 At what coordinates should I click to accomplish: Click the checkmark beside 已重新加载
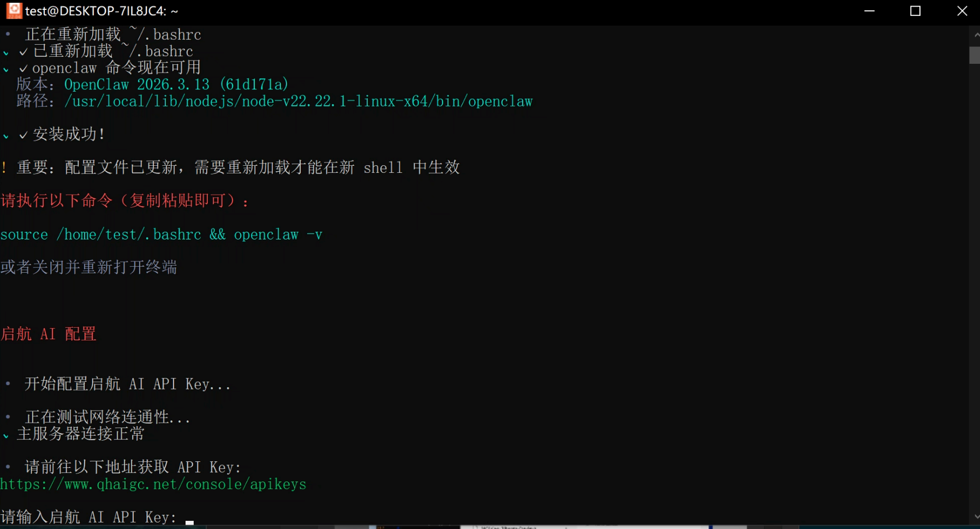23,52
